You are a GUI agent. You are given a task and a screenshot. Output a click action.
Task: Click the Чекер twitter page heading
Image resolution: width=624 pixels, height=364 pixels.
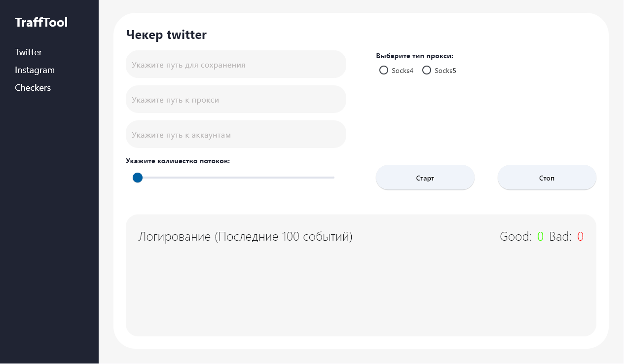166,35
